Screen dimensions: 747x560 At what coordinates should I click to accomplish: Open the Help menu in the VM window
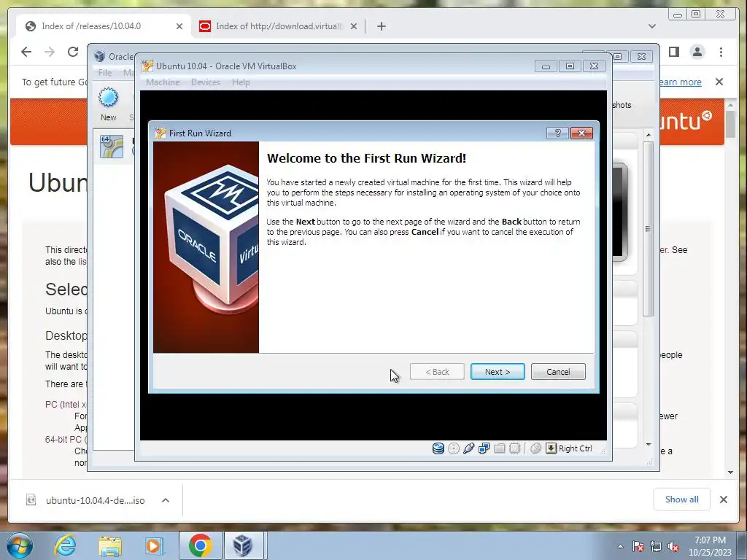[241, 82]
